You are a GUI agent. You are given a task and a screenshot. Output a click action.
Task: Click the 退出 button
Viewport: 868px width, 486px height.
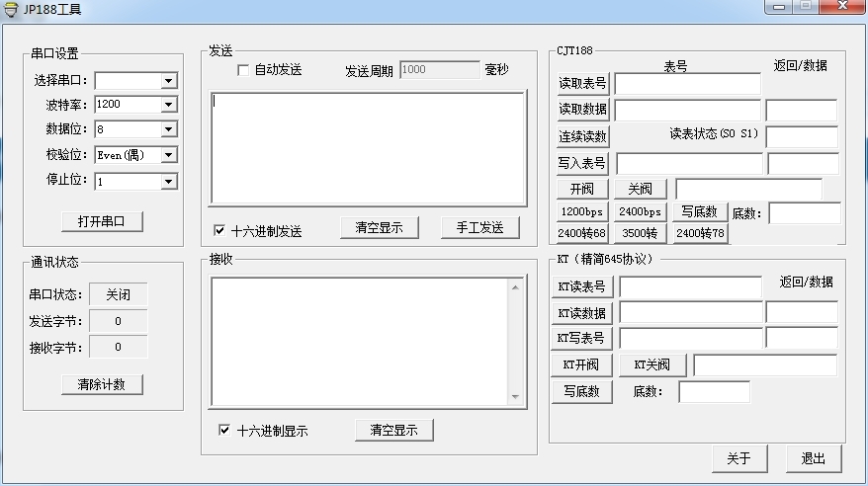coord(814,458)
